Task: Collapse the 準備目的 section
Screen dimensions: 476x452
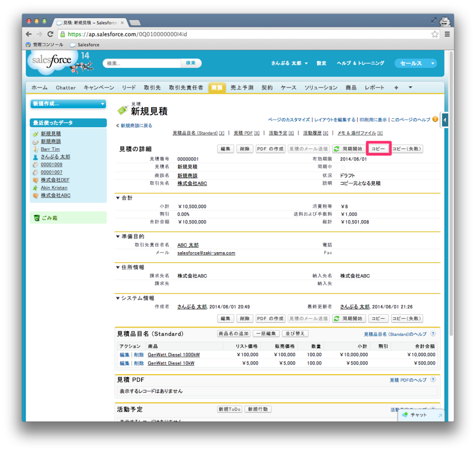Action: 118,236
